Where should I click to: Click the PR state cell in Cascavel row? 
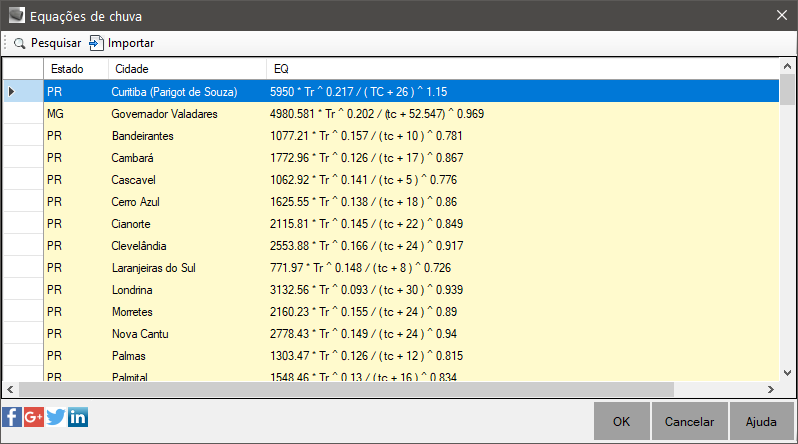pos(76,179)
